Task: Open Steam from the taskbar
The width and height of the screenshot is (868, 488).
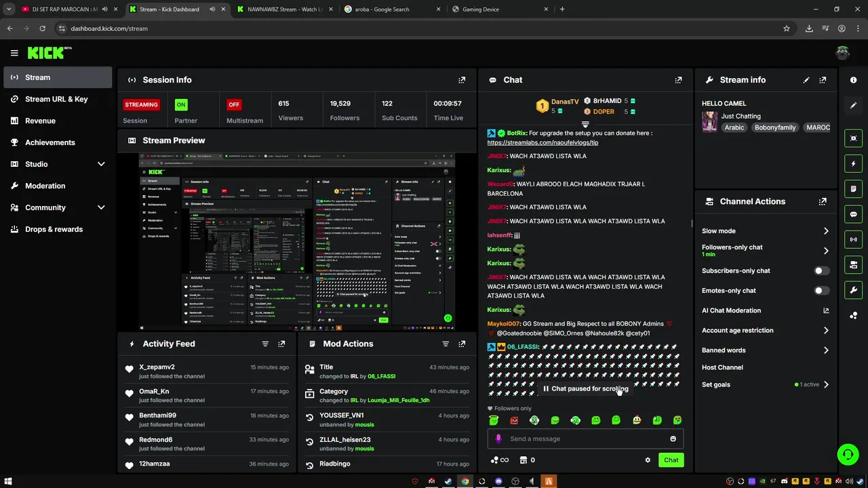Action: (448, 481)
